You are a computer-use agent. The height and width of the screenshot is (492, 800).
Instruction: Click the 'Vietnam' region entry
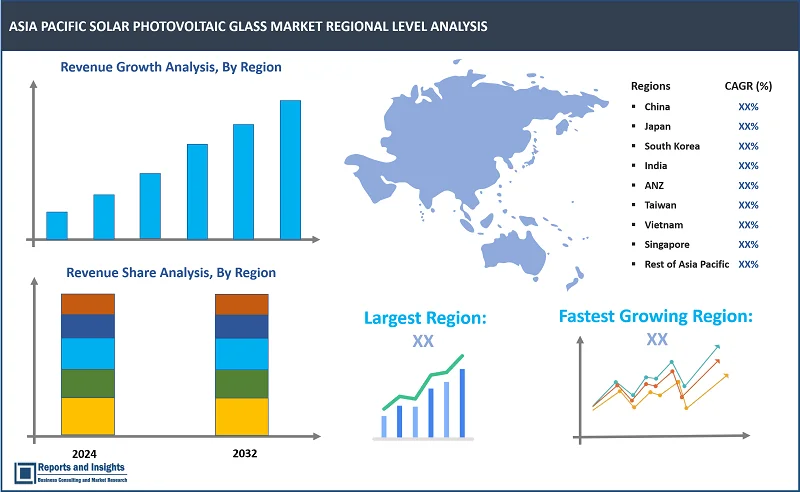pyautogui.click(x=664, y=225)
